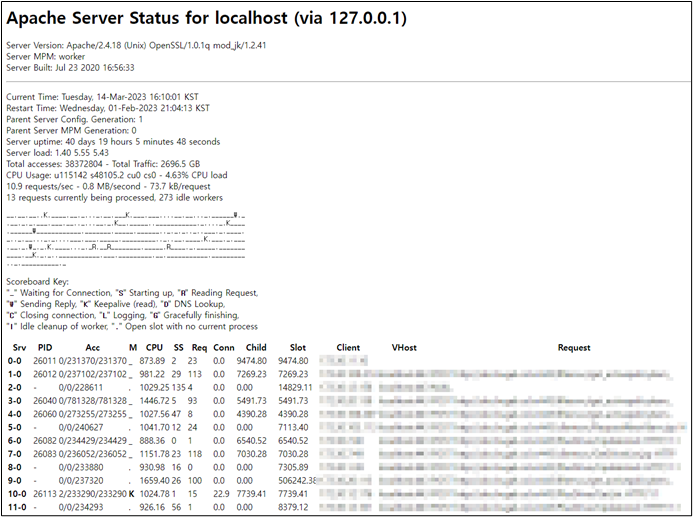Click CPU value 1659.40 in row 9-0
Viewport: 693px width, 517px height.
[x=154, y=480]
